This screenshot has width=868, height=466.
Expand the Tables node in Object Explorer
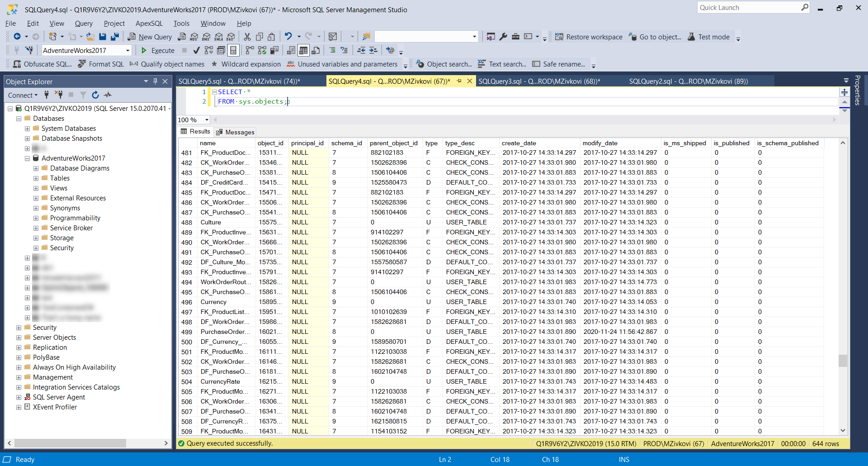(x=36, y=178)
